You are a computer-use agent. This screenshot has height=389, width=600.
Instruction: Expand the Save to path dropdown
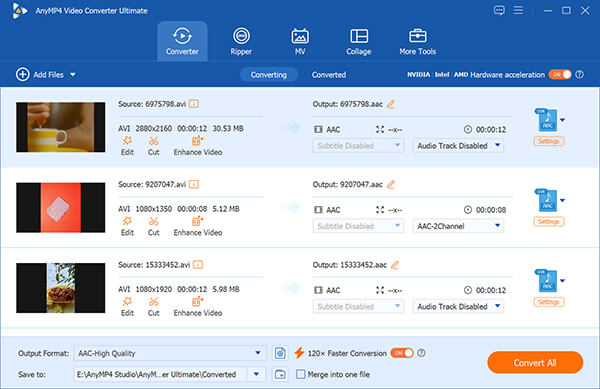pos(256,374)
